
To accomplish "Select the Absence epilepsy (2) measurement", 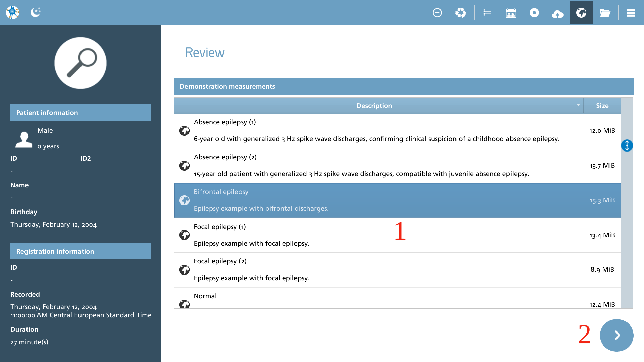I will coord(397,166).
